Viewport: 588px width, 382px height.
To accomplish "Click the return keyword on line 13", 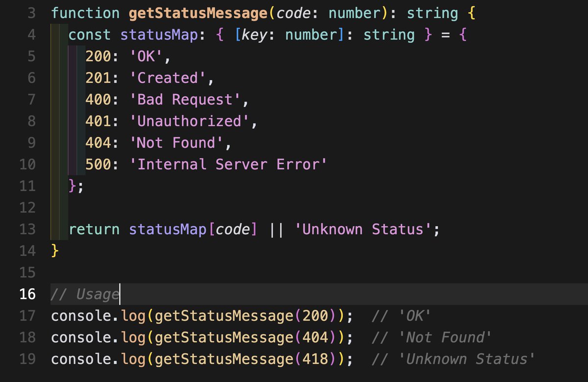I will (93, 229).
